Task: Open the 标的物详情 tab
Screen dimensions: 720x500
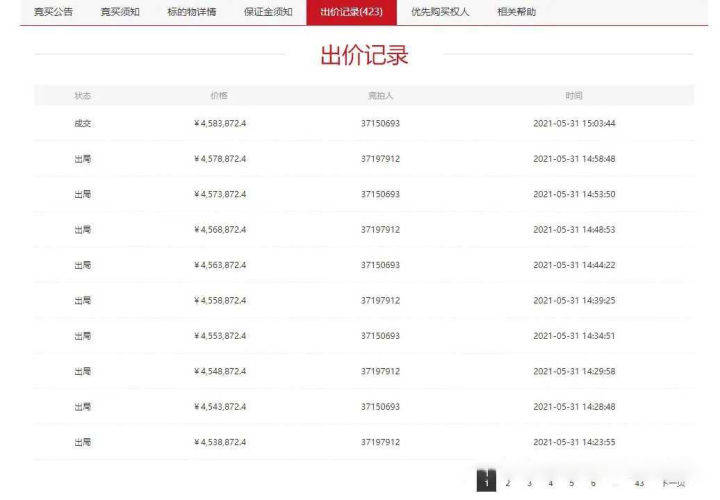Action: 191,12
